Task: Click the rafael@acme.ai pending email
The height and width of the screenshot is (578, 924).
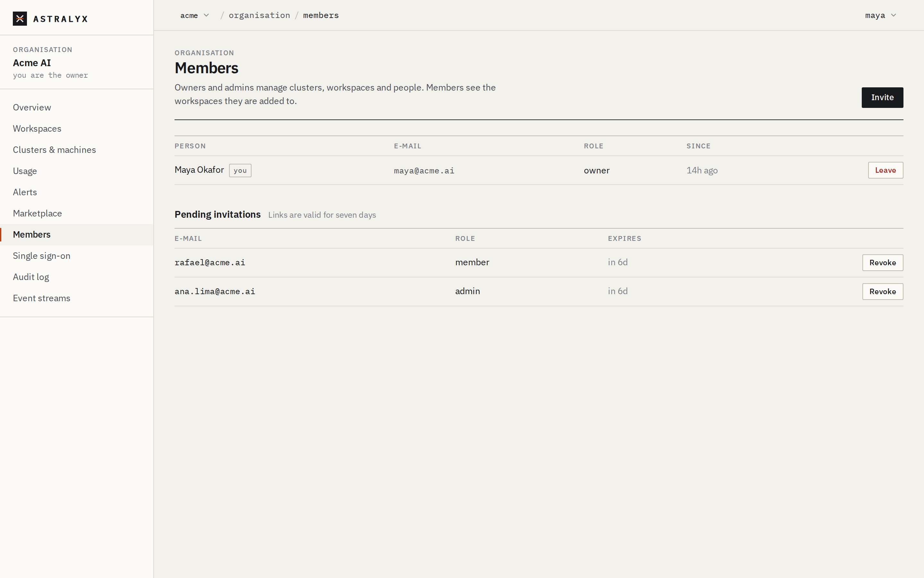Action: pos(210,263)
